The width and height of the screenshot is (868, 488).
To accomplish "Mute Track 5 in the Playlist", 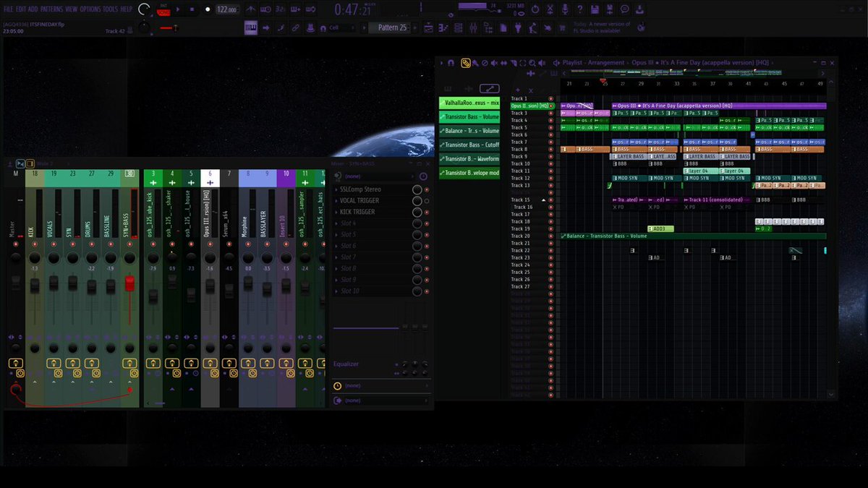I will (550, 127).
